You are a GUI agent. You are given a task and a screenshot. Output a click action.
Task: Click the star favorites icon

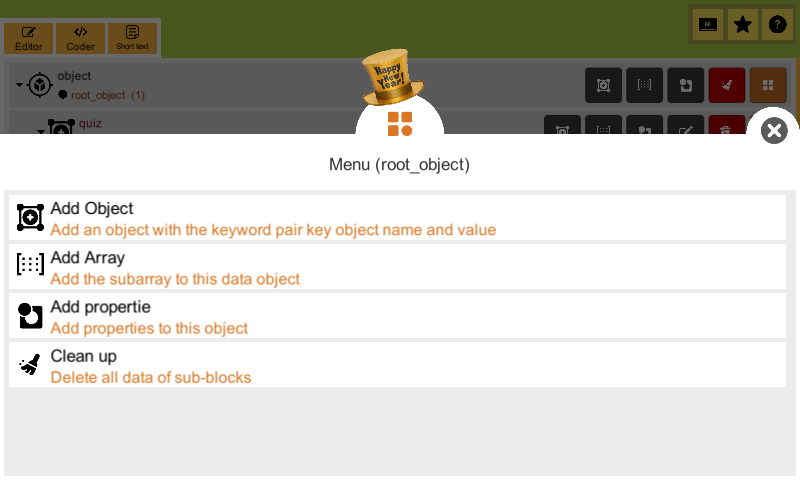point(742,24)
